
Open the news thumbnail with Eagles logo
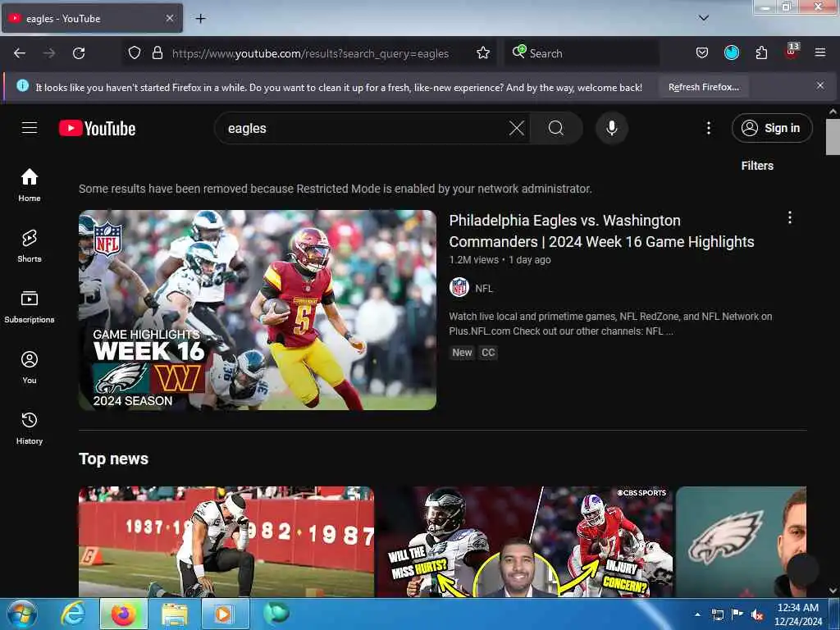click(x=741, y=541)
